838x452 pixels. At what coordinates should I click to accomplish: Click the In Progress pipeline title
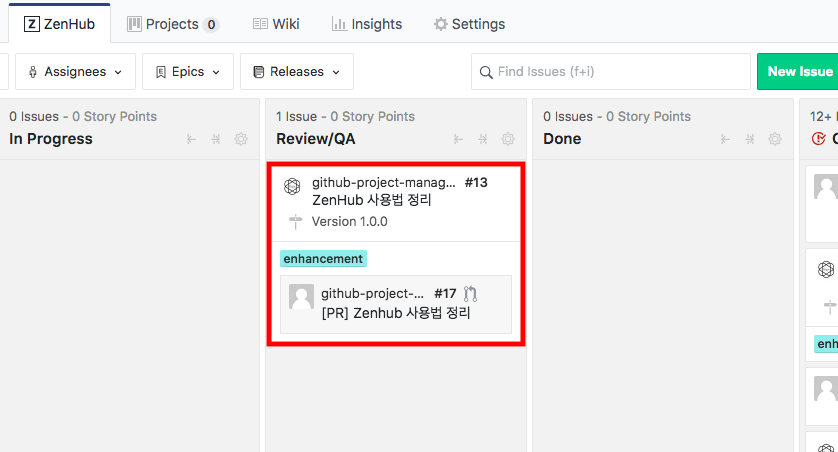coord(51,139)
